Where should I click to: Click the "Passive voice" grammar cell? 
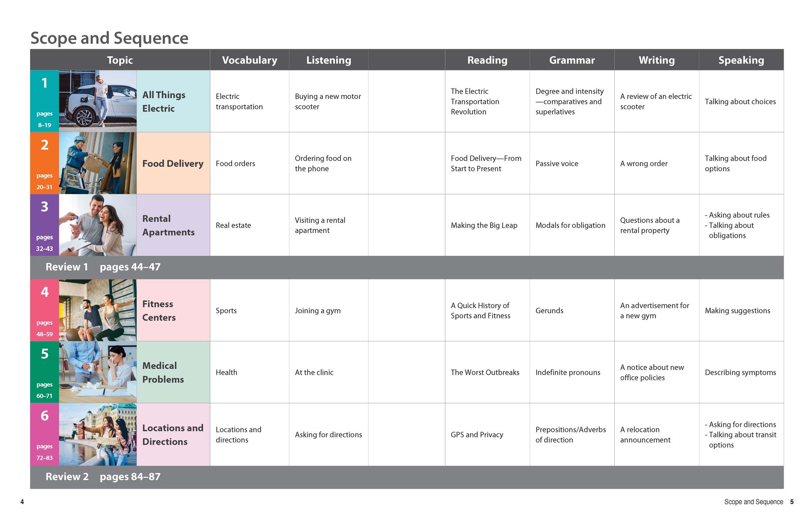point(557,163)
